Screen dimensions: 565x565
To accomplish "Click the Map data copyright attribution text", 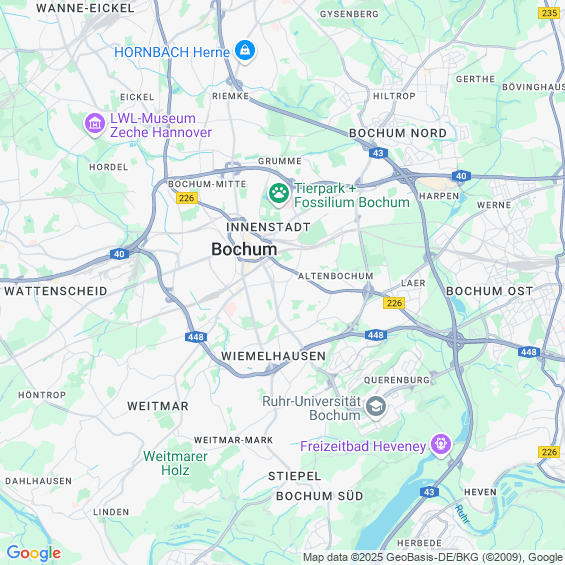I will click(x=433, y=557).
